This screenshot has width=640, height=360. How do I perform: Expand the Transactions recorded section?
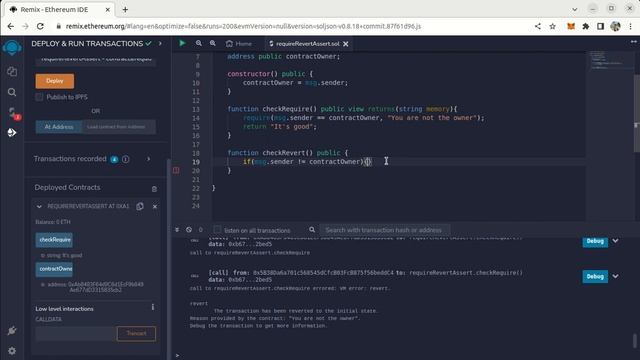click(149, 159)
